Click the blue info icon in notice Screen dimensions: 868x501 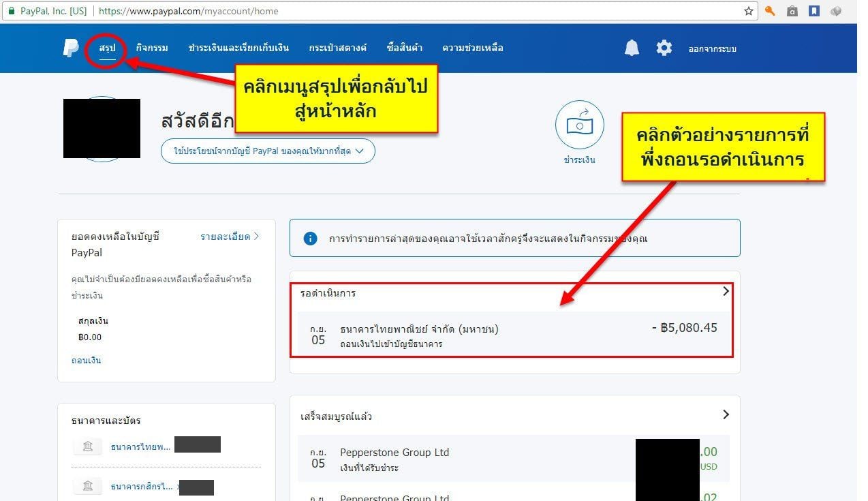click(x=311, y=239)
